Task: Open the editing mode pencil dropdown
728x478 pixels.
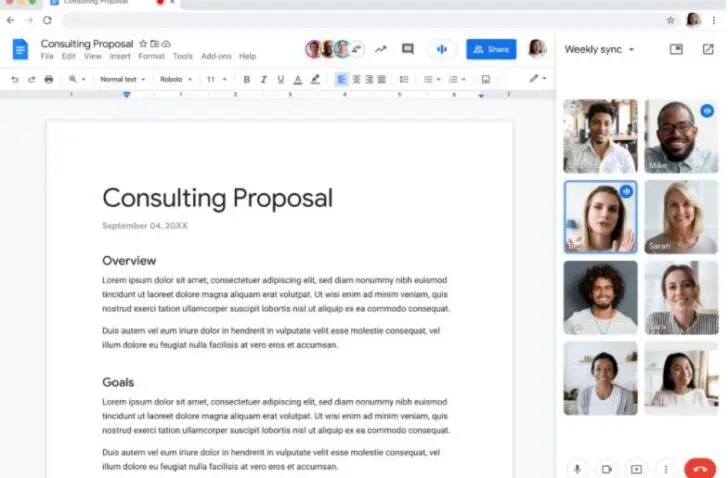Action: click(538, 78)
